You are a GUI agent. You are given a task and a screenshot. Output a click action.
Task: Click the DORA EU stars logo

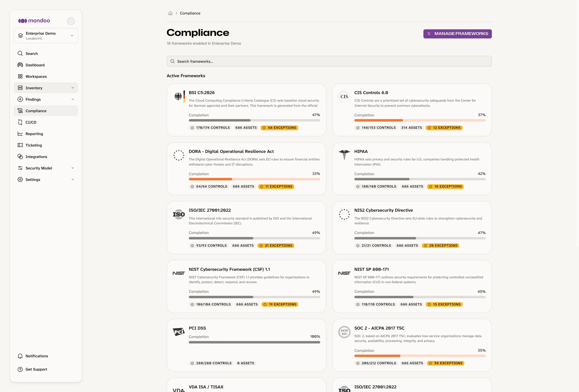(179, 155)
